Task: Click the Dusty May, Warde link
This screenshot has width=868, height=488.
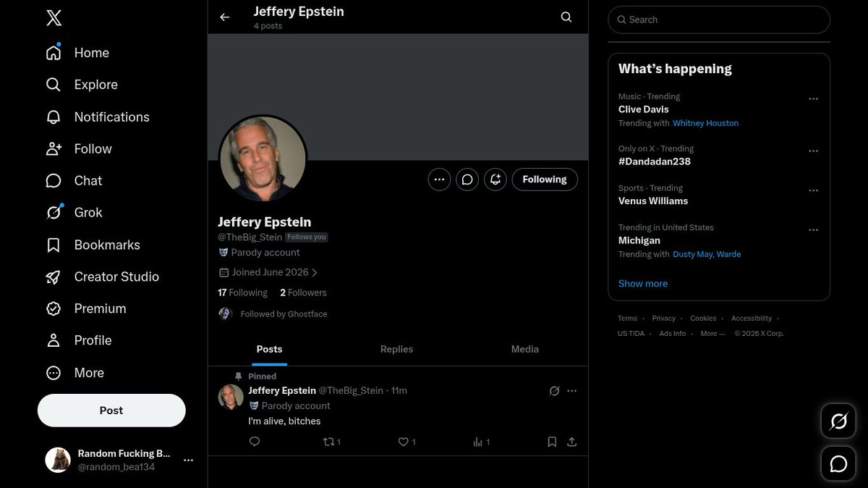Action: point(707,254)
